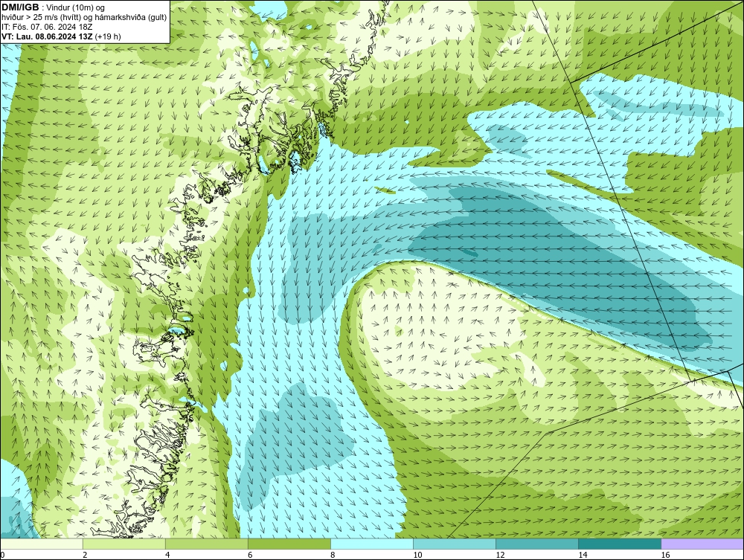The image size is (744, 560).
Task: Click the '(+19 h)' forecast offset text
Action: point(108,36)
